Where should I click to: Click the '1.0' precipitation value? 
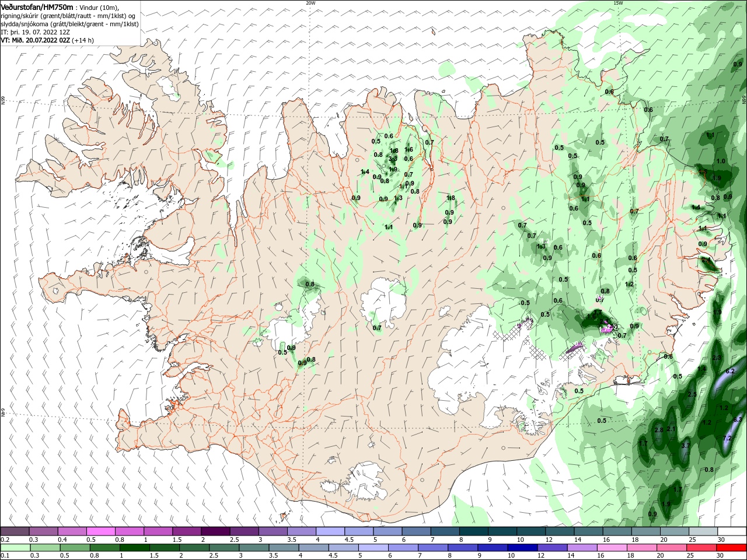click(x=721, y=162)
